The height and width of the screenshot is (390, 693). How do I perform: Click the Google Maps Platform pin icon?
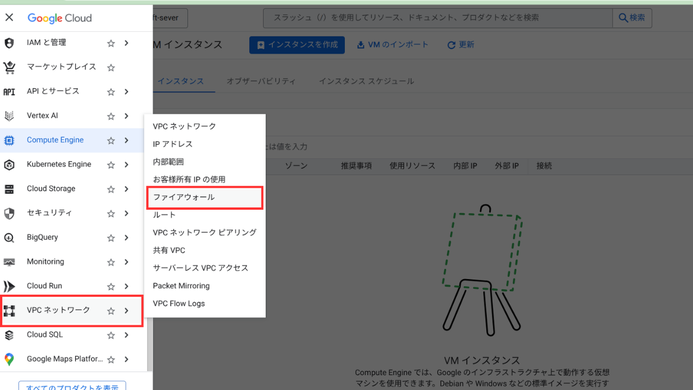9,359
